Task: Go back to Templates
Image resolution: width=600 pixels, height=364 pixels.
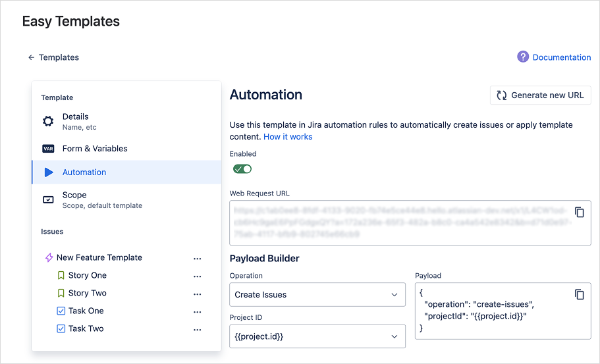Action: coord(53,58)
